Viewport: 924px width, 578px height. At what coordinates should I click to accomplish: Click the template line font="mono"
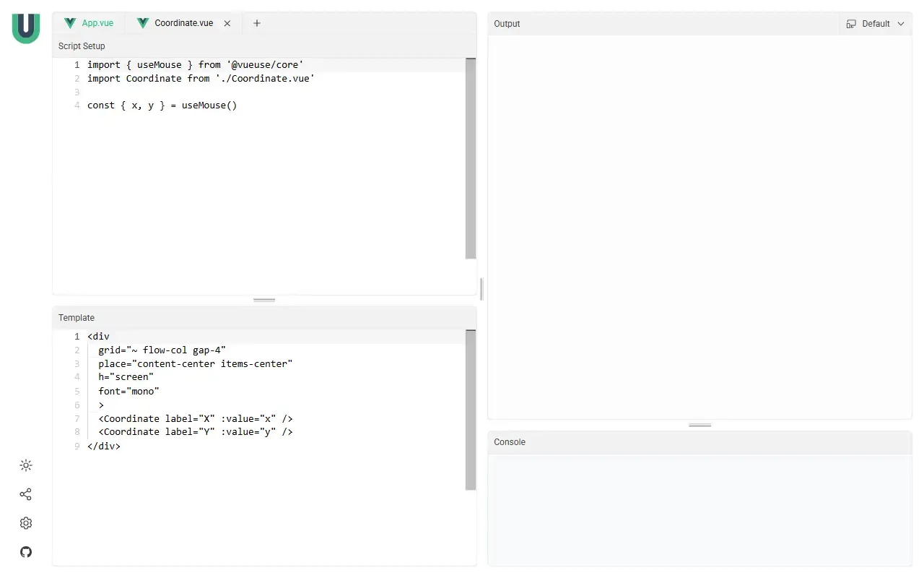point(128,391)
